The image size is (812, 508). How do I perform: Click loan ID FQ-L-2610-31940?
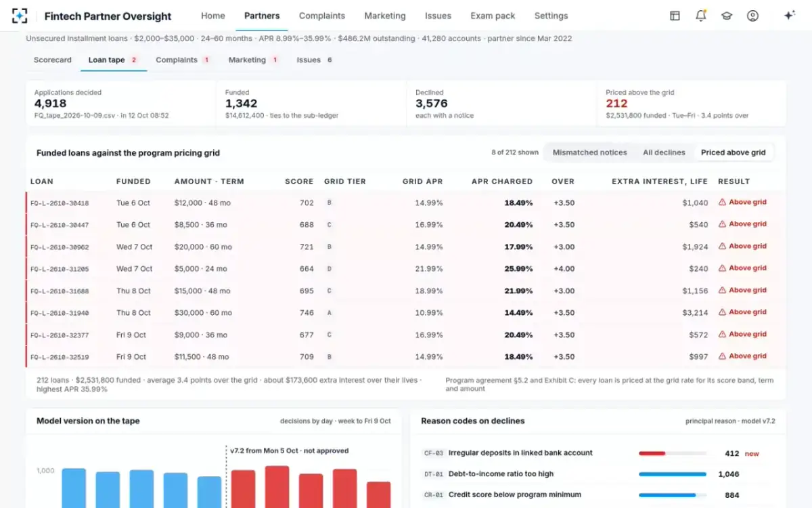pos(60,313)
